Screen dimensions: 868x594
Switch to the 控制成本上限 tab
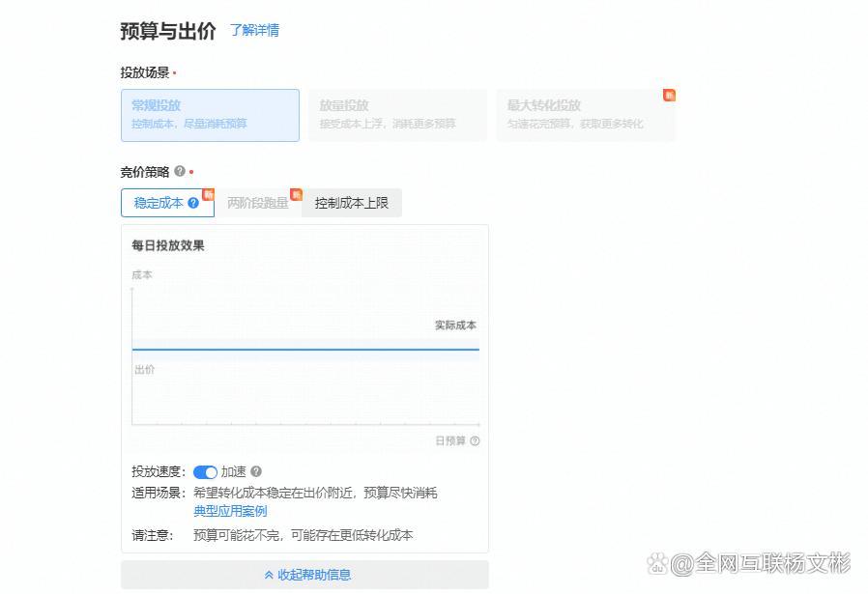[352, 203]
